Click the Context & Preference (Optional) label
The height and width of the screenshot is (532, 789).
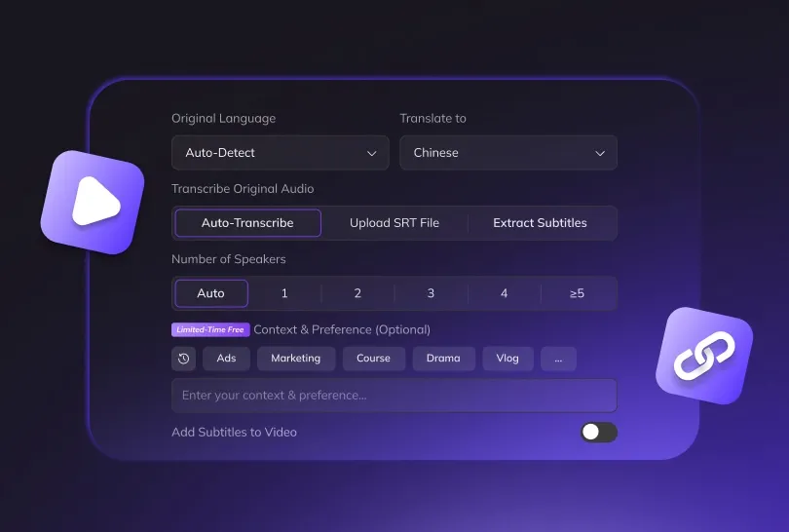[342, 329]
